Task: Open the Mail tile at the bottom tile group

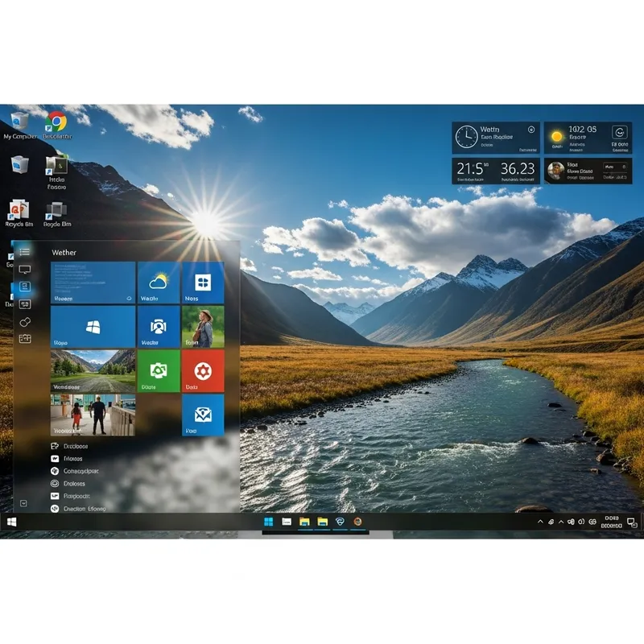Action: [202, 414]
